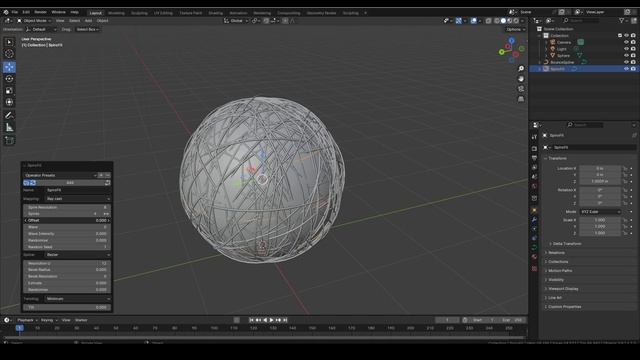The width and height of the screenshot is (640, 360).
Task: Adjust the Wave Intensity slider
Action: [x=67, y=233]
